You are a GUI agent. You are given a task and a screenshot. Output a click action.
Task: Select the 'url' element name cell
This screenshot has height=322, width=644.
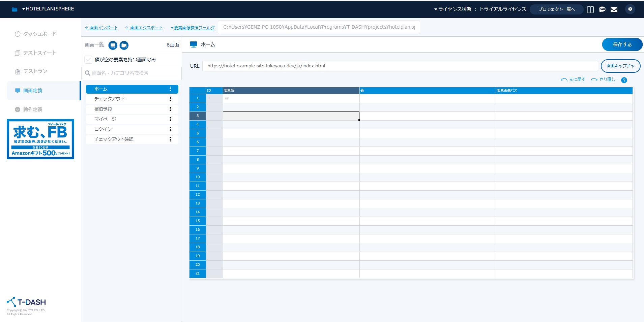pos(291,98)
